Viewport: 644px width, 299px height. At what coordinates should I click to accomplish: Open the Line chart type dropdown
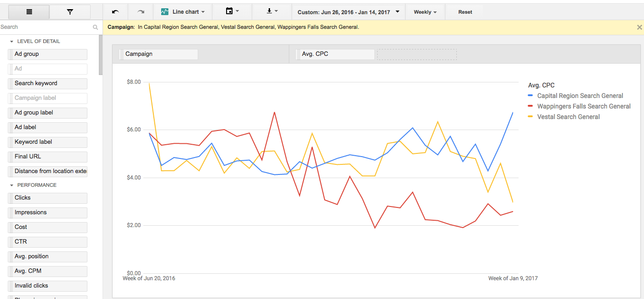(183, 12)
